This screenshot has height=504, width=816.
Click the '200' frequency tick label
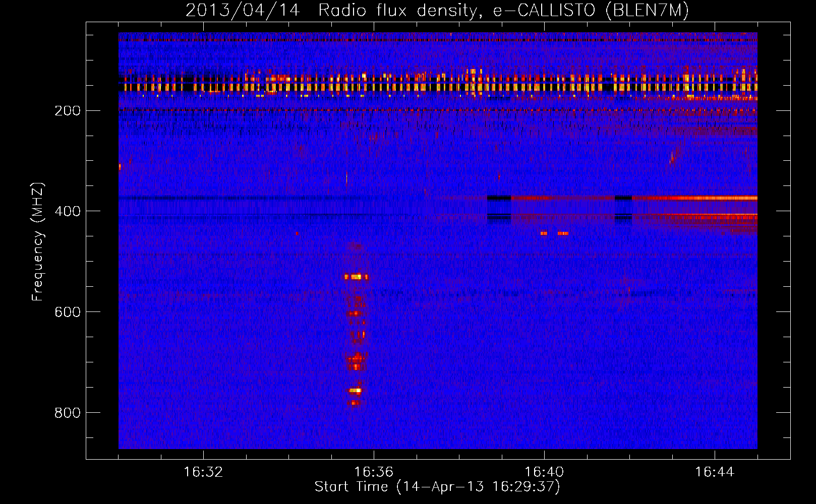(x=68, y=111)
